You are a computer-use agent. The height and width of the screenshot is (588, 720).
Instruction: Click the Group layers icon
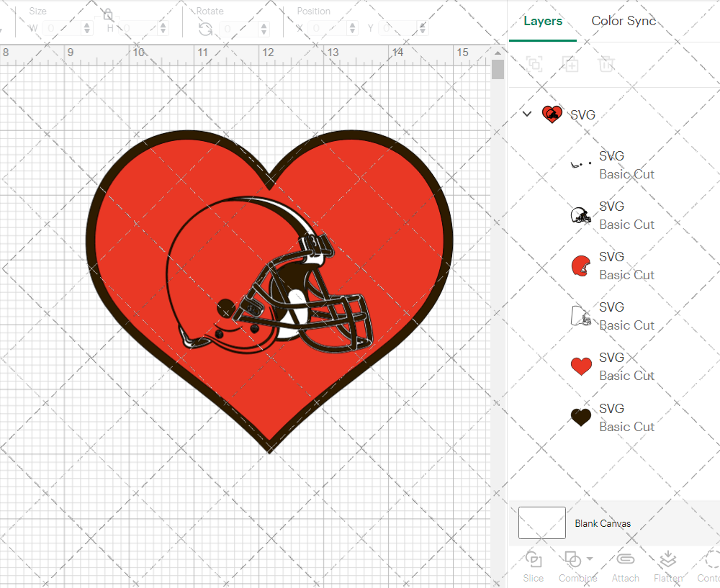coord(534,64)
